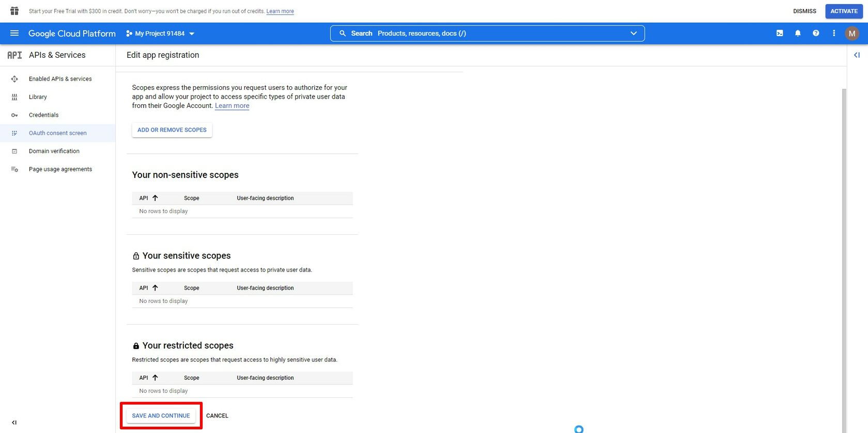The width and height of the screenshot is (868, 433).
Task: Click the Enabled APIs & services icon
Action: coord(14,79)
